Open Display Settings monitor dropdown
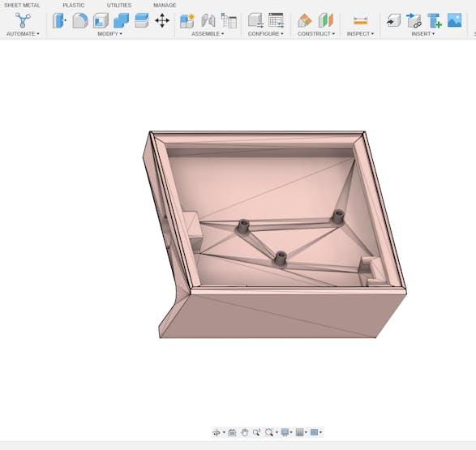476x450 pixels. (286, 432)
